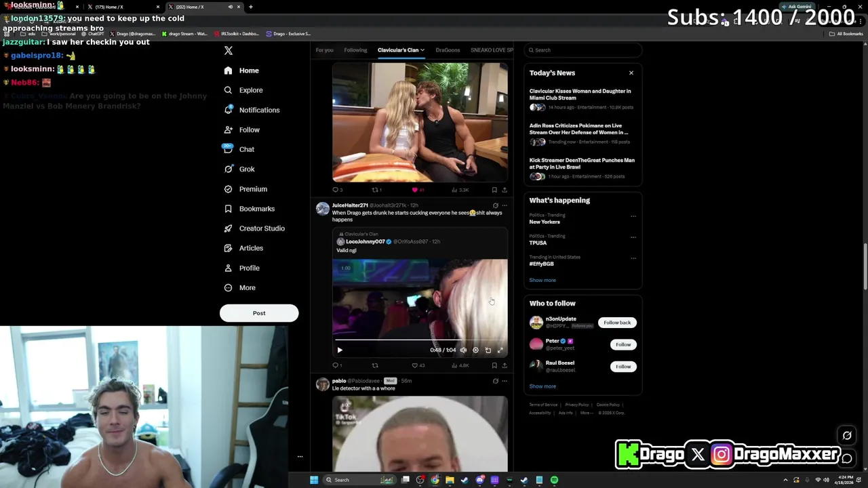This screenshot has height=488, width=868.
Task: Open Chat in the sidebar
Action: (x=239, y=149)
